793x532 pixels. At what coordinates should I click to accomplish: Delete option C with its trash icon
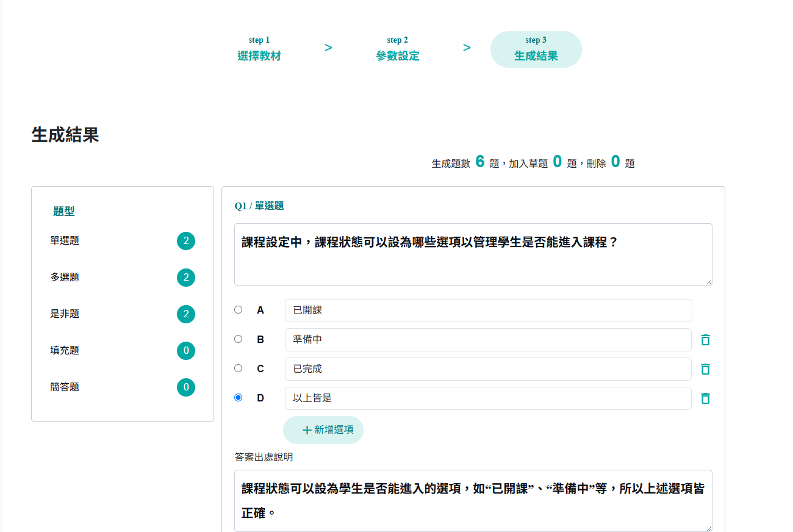[x=705, y=369]
